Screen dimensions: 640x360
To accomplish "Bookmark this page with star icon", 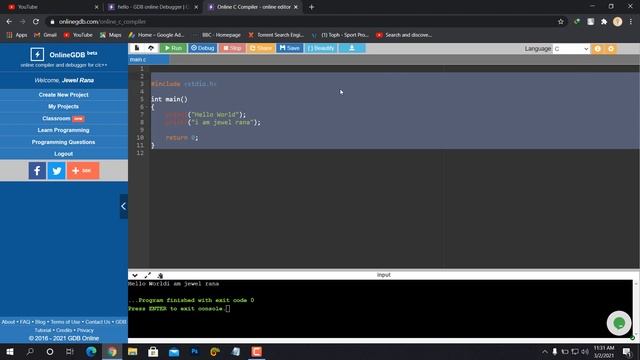I will [561, 22].
